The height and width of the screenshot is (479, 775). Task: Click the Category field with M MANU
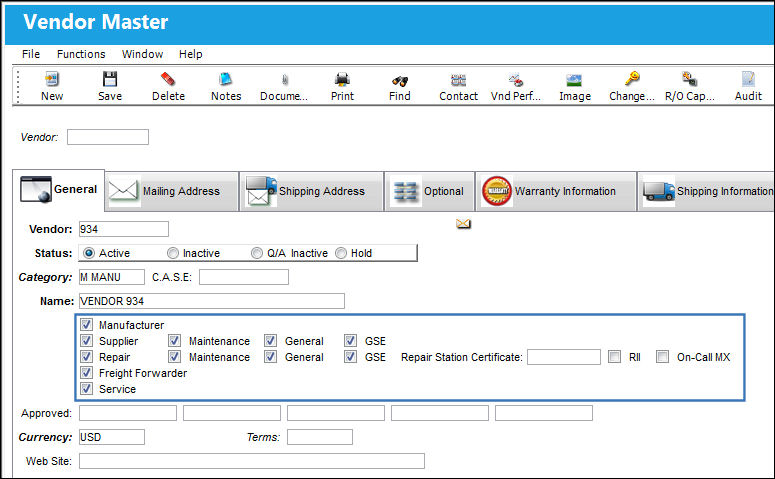[x=112, y=277]
